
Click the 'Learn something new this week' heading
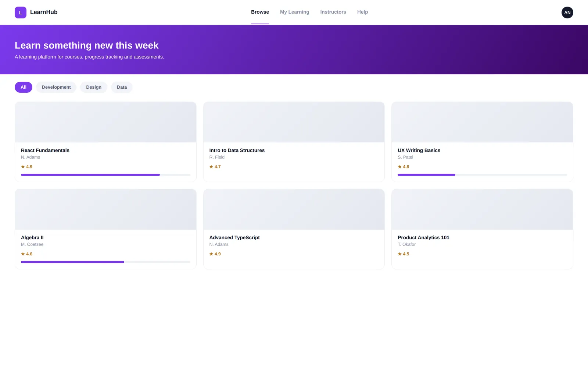(87, 45)
